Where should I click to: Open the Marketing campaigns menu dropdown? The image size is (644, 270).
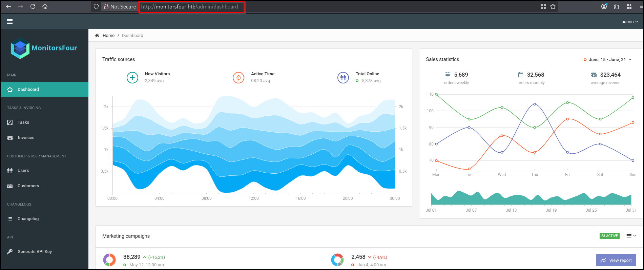pos(631,236)
